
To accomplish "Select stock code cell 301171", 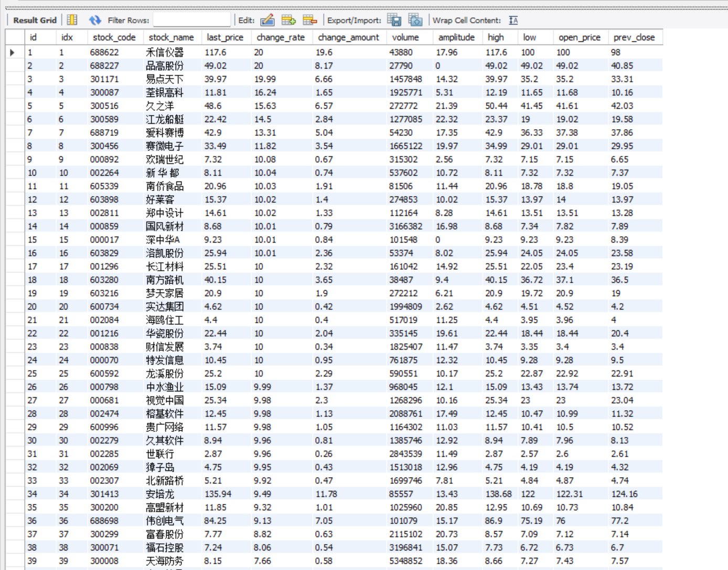I will coord(115,79).
